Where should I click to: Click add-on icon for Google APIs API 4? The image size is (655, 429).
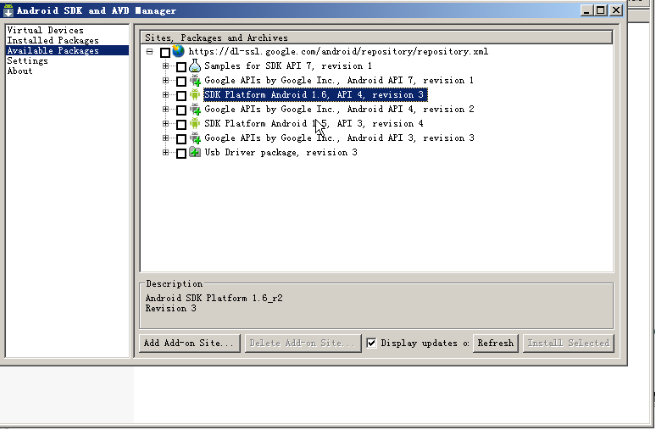click(195, 109)
